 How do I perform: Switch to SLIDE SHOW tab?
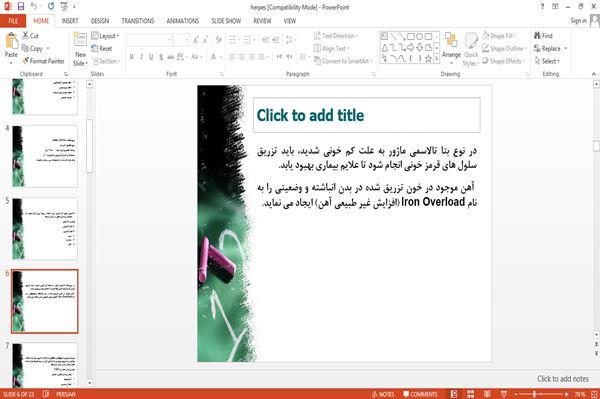(226, 21)
